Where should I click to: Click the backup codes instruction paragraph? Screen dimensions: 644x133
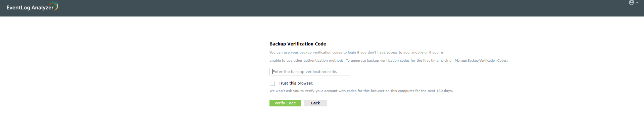pyautogui.click(x=389, y=57)
